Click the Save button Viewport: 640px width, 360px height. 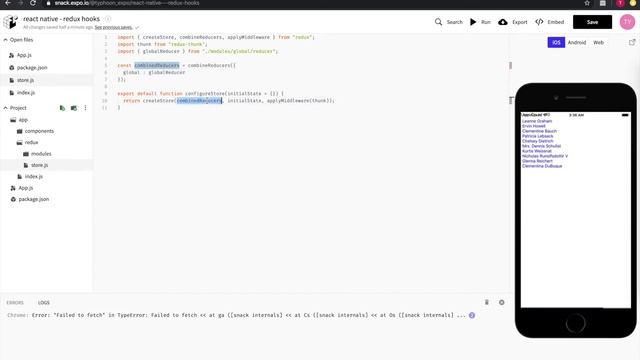(x=592, y=22)
